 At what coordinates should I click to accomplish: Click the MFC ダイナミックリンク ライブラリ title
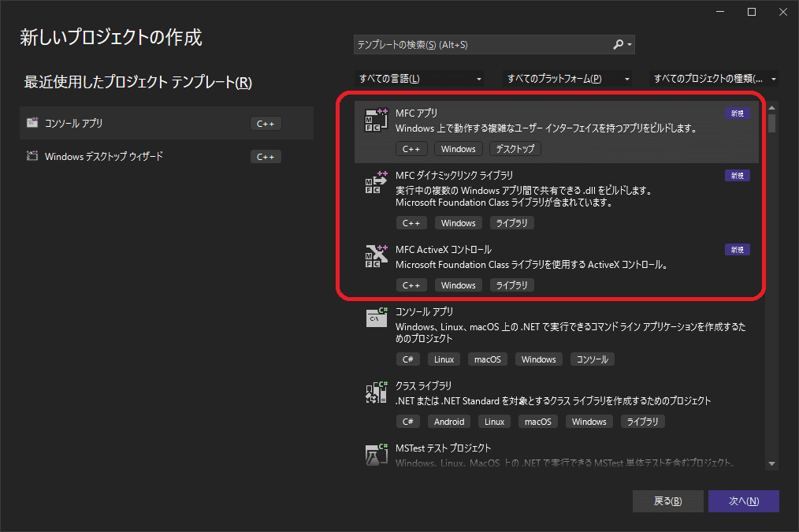pos(454,175)
